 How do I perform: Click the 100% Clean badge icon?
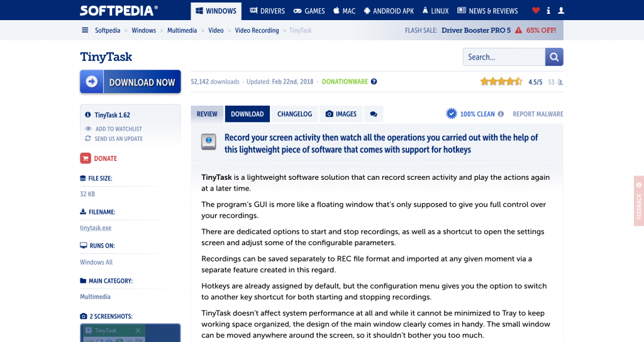pos(452,114)
